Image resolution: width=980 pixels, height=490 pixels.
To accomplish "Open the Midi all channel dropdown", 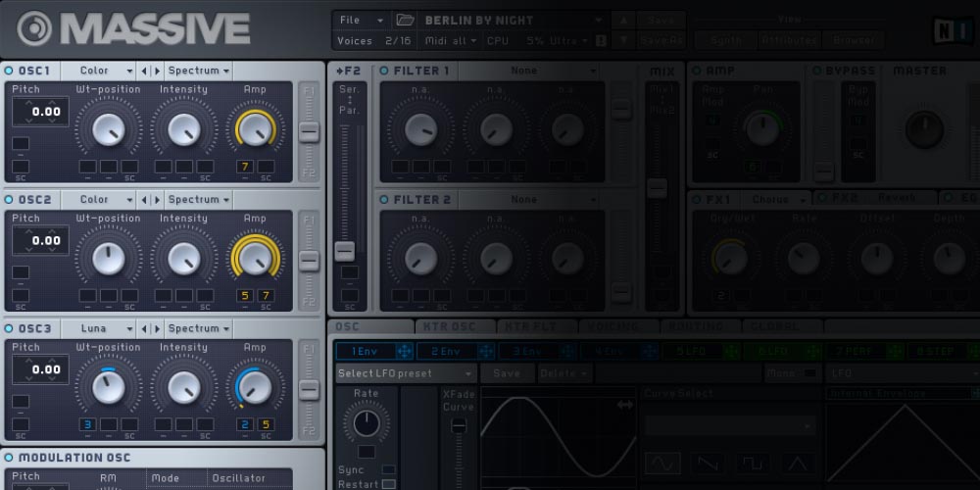I will [x=451, y=41].
